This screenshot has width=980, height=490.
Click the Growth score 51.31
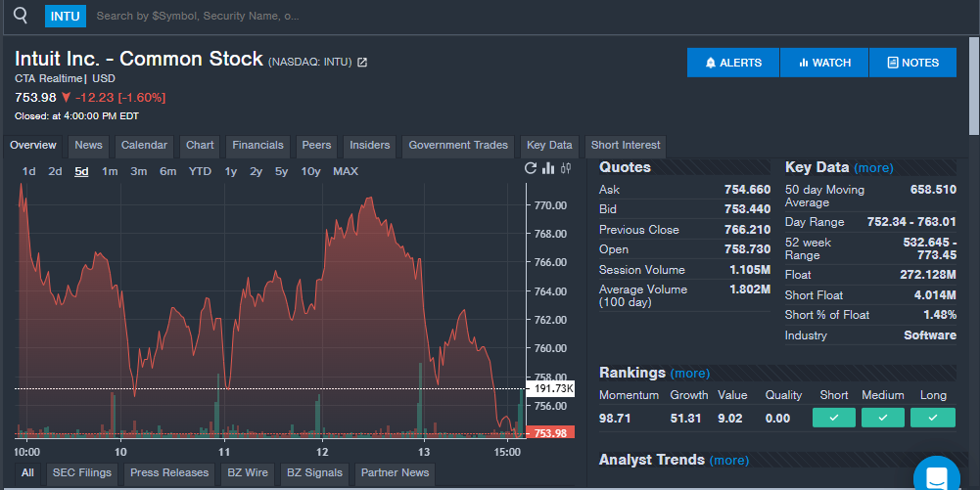(x=685, y=419)
